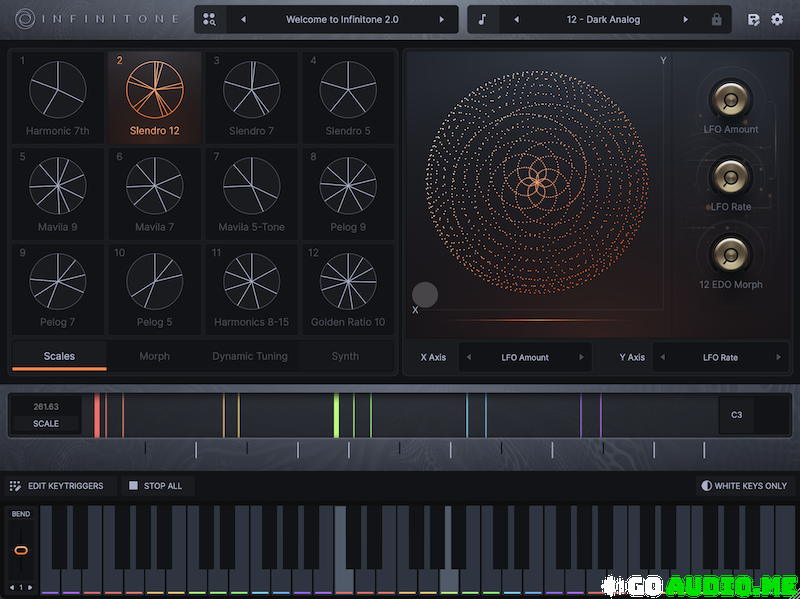Select previous sound before Dark Analog

[x=516, y=19]
